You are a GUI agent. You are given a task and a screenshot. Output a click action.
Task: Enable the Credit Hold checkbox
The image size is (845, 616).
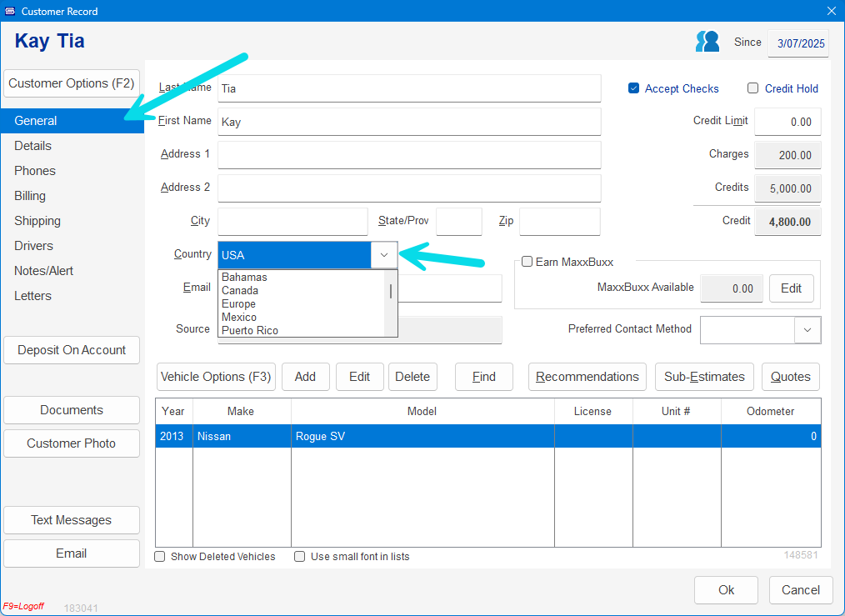point(752,88)
